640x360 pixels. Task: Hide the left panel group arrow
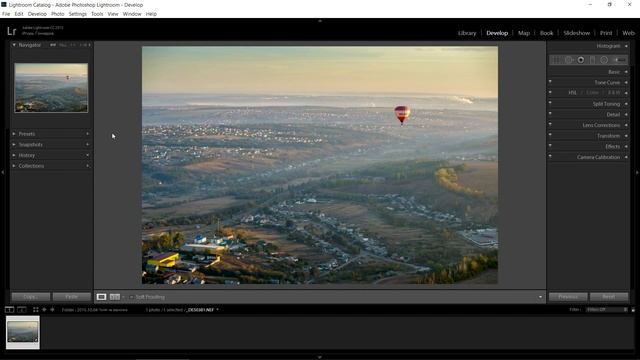click(3, 173)
